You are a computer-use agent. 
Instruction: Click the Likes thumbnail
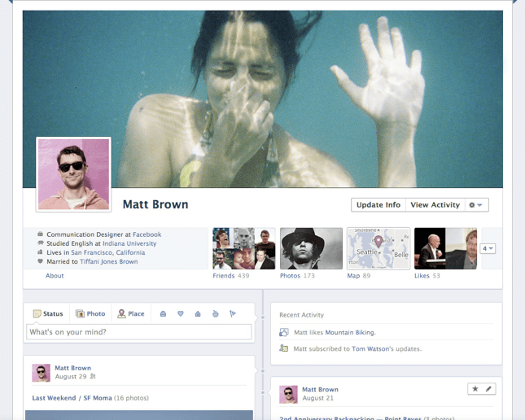(x=446, y=248)
